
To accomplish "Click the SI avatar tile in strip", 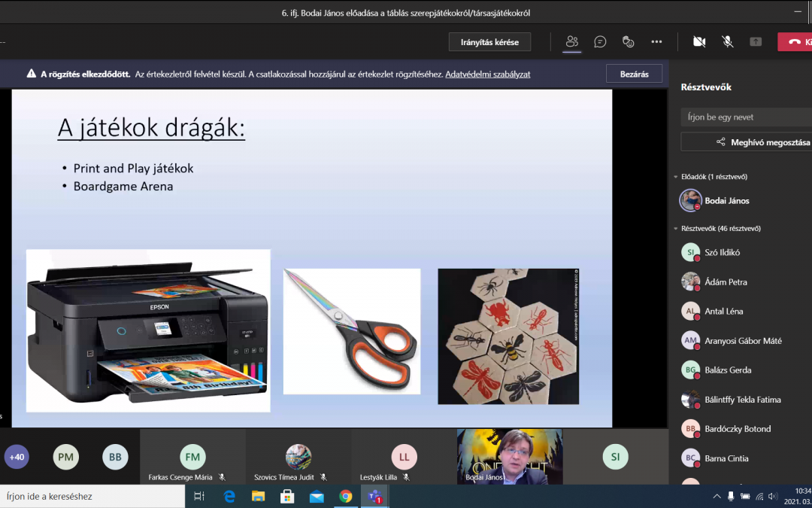I will [x=615, y=457].
